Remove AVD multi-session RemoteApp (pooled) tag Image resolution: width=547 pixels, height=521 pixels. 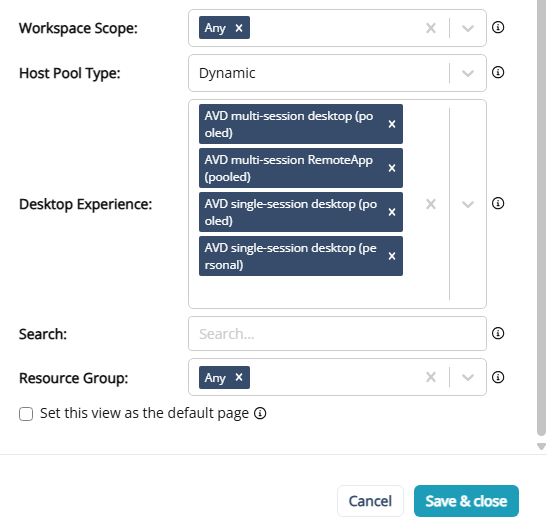pos(392,168)
